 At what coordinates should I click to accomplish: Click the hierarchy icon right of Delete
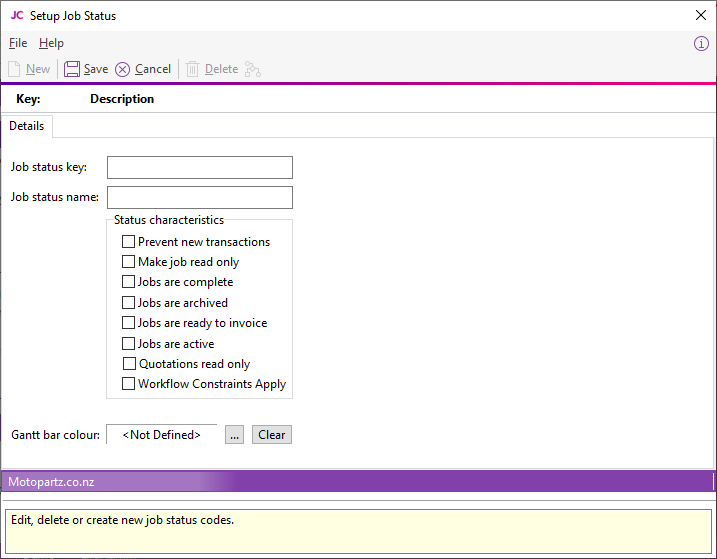coord(252,69)
